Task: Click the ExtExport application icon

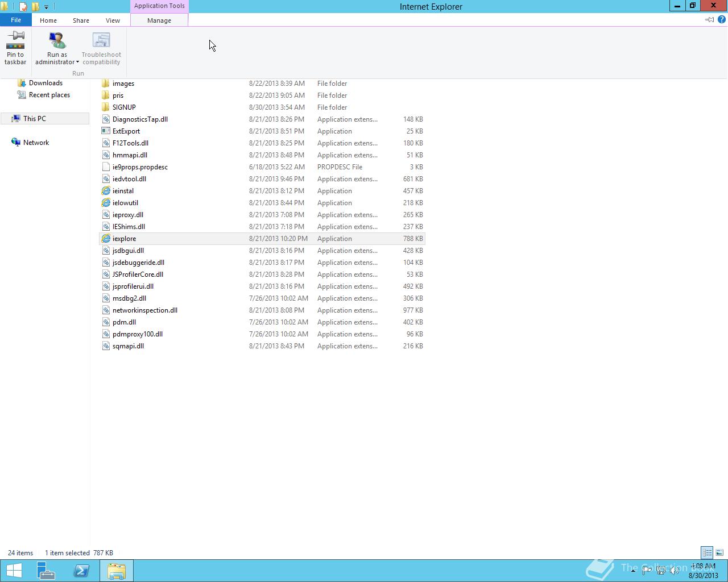Action: click(106, 131)
